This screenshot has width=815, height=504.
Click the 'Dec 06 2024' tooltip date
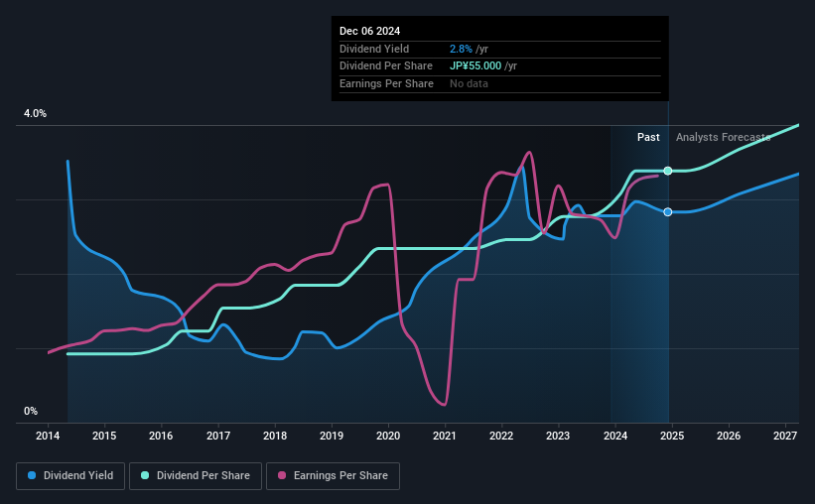click(x=369, y=31)
